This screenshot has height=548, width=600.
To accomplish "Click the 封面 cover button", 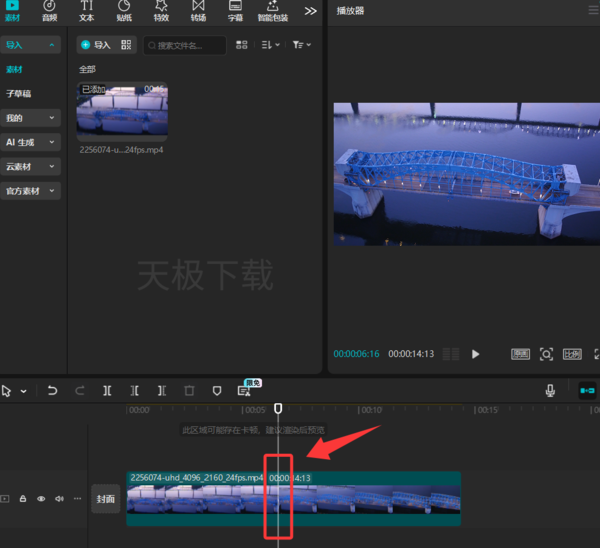I will (x=106, y=499).
